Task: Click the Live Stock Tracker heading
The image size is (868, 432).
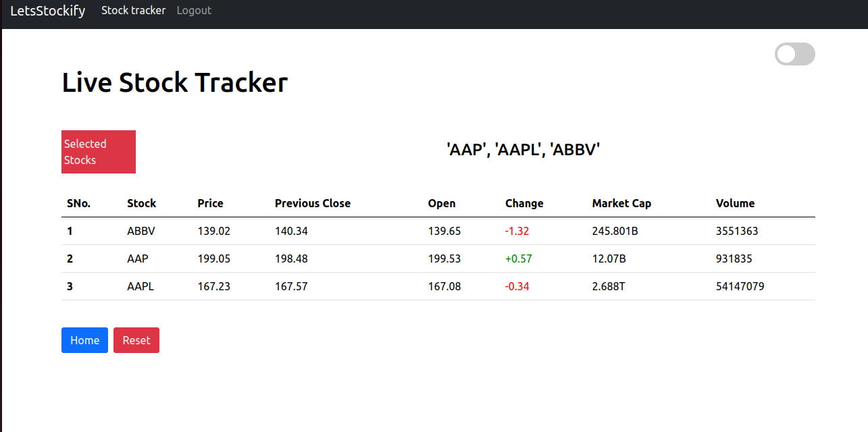Action: click(x=175, y=82)
